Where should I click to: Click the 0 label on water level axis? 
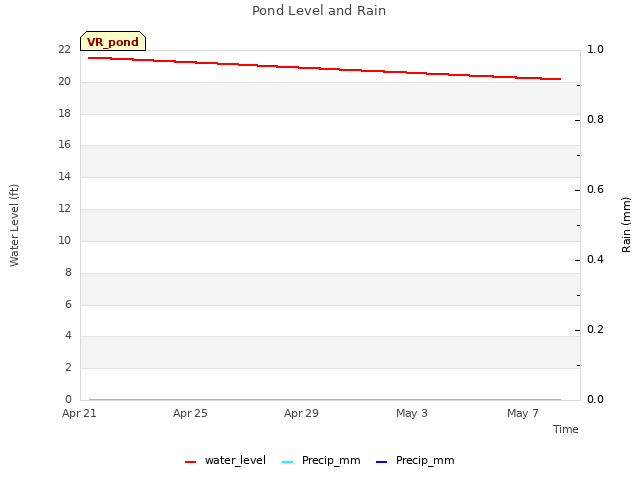click(x=68, y=399)
